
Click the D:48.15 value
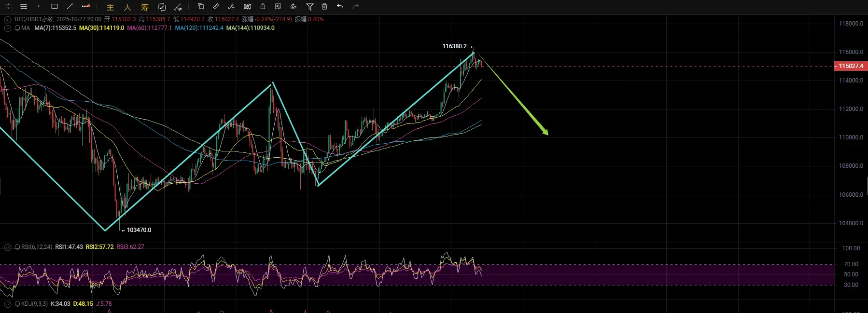point(83,304)
